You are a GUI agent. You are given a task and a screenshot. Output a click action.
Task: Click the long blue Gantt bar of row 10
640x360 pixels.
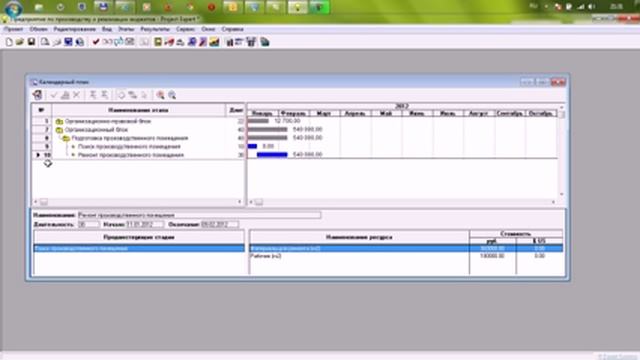click(x=272, y=155)
